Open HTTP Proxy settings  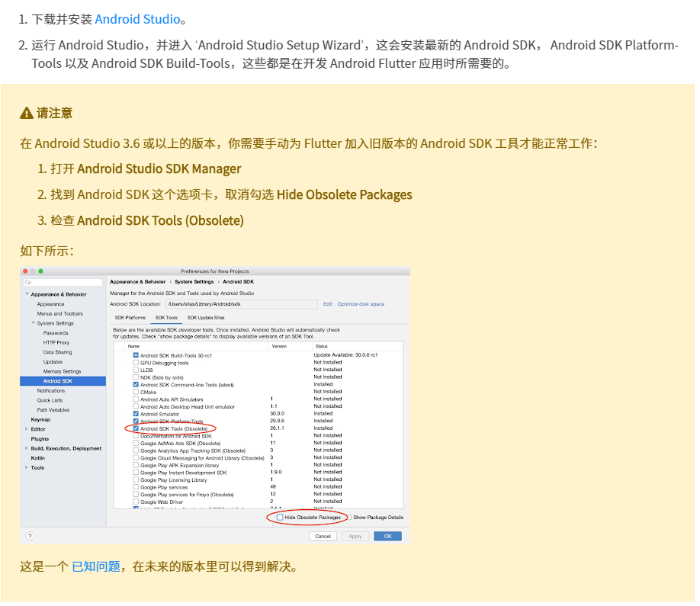point(56,343)
